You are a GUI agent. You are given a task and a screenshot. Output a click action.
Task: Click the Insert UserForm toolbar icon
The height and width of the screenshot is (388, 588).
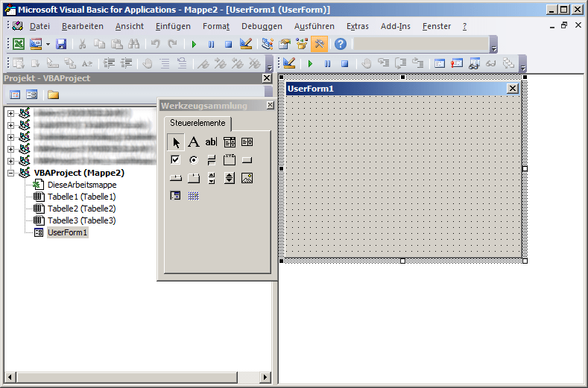36,44
